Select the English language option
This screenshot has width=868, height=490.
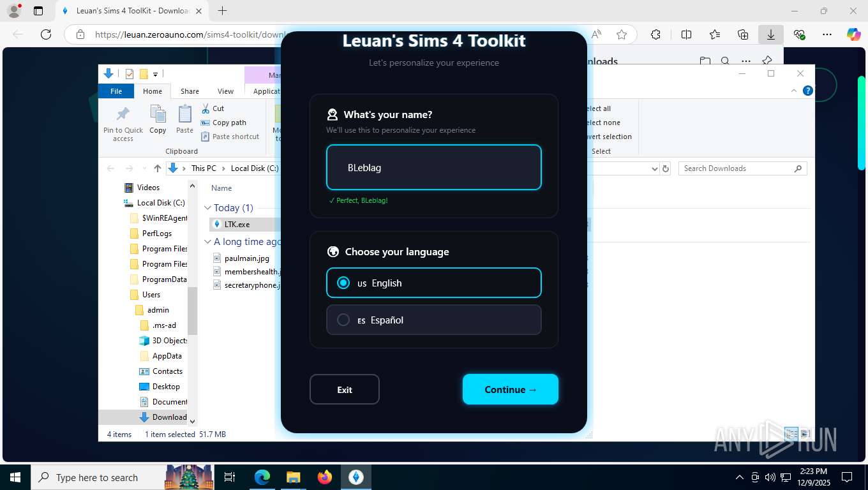(434, 283)
